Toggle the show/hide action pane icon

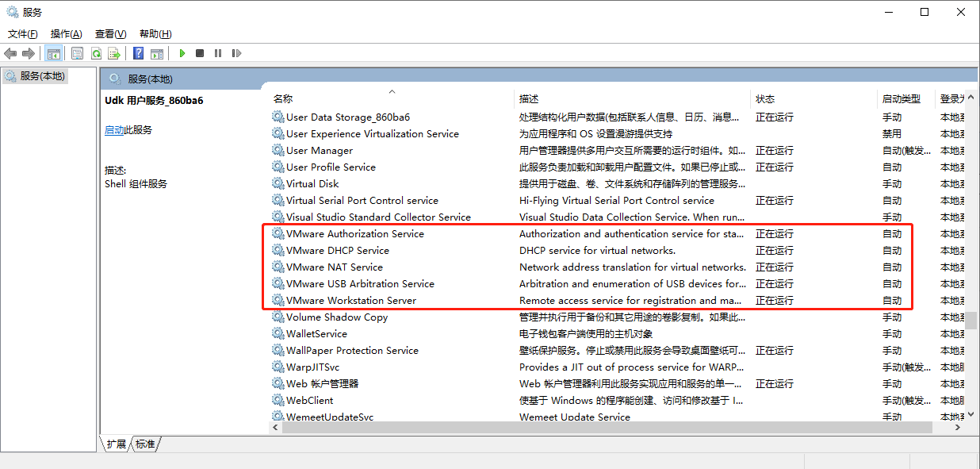(157, 53)
